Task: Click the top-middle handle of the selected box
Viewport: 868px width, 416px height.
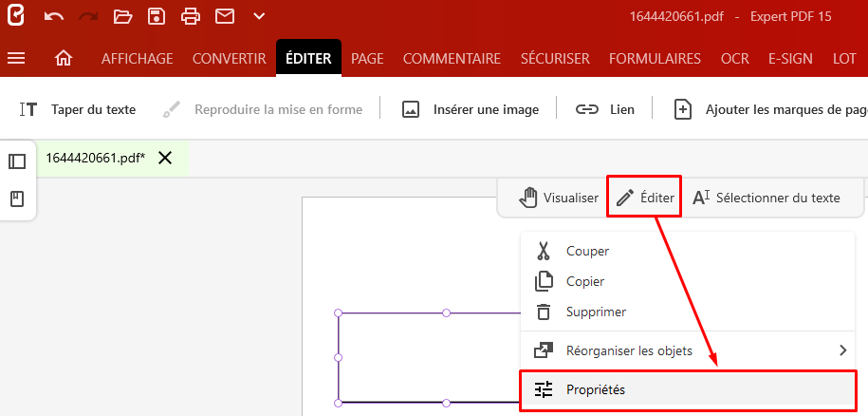Action: (446, 313)
